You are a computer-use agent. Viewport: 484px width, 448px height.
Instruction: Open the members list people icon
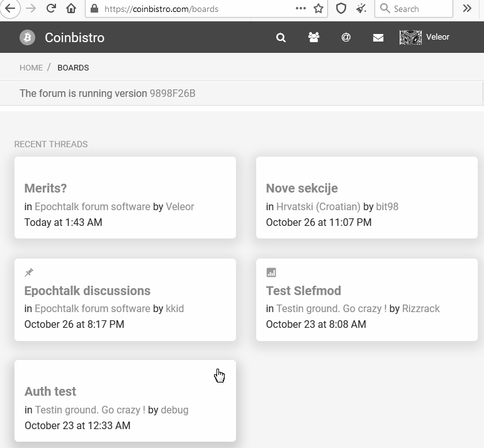click(x=313, y=37)
